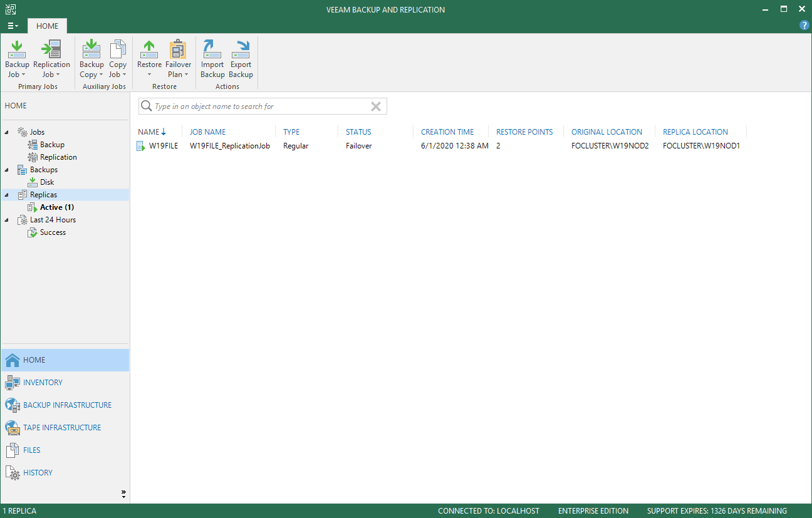Sort by the STATUS column header
The image size is (812, 518).
click(x=358, y=132)
